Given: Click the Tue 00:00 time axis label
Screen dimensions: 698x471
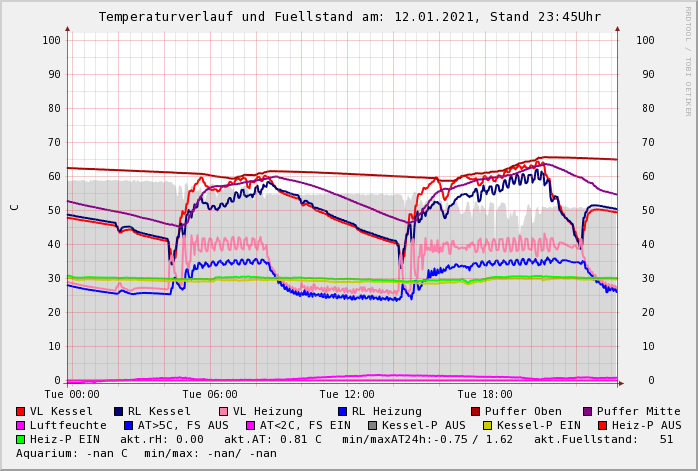Looking at the screenshot, I should pos(72,395).
